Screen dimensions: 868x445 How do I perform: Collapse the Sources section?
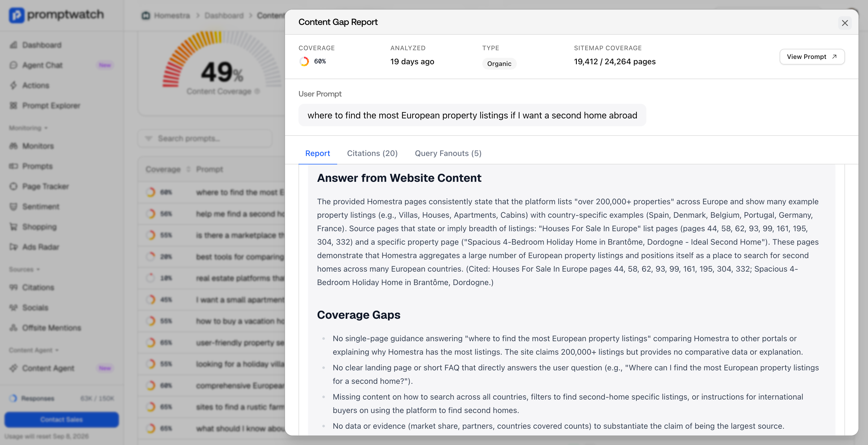[25, 269]
